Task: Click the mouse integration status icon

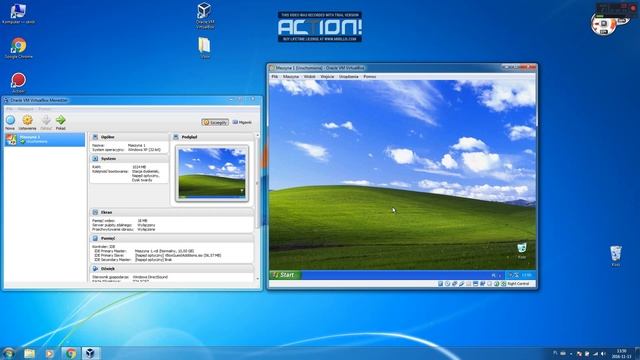Action: 496,284
